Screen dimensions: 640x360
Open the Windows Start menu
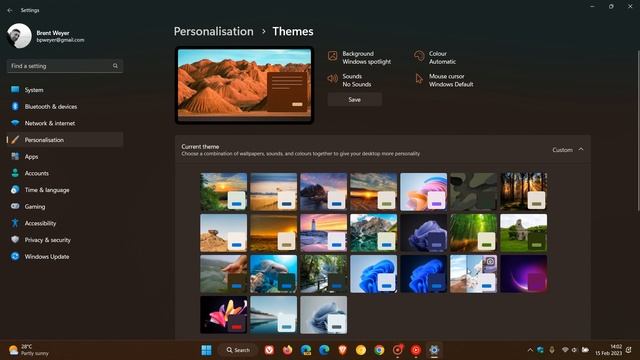tap(207, 350)
